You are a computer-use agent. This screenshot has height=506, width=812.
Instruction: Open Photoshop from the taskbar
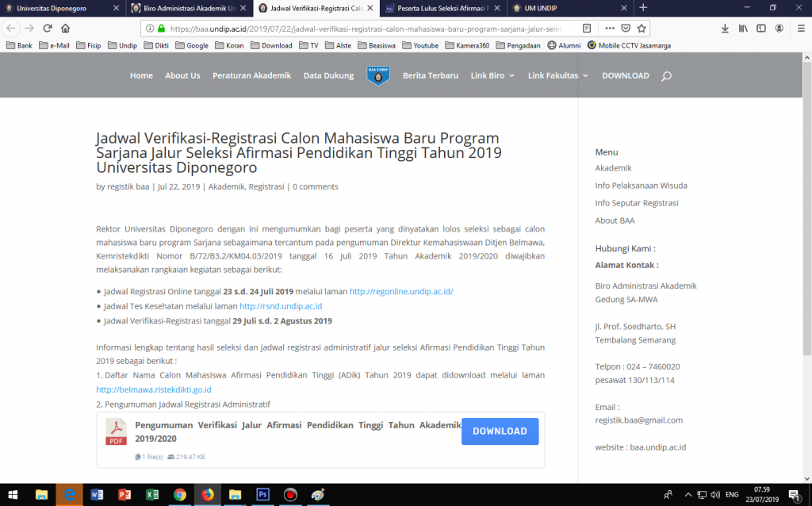pyautogui.click(x=262, y=494)
